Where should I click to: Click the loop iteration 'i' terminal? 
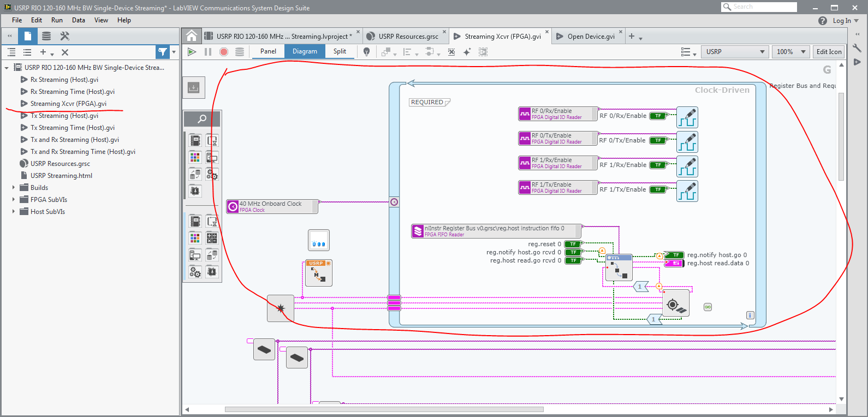point(750,315)
